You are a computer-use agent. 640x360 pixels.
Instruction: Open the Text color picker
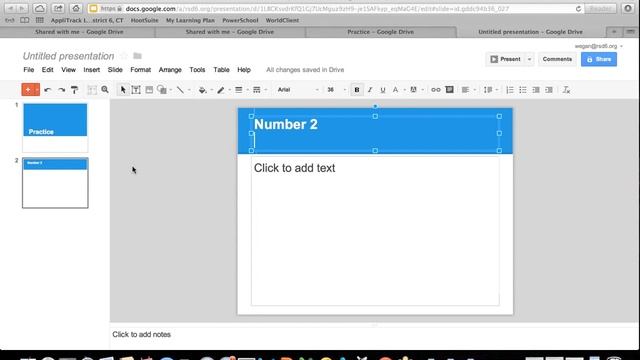coord(396,90)
